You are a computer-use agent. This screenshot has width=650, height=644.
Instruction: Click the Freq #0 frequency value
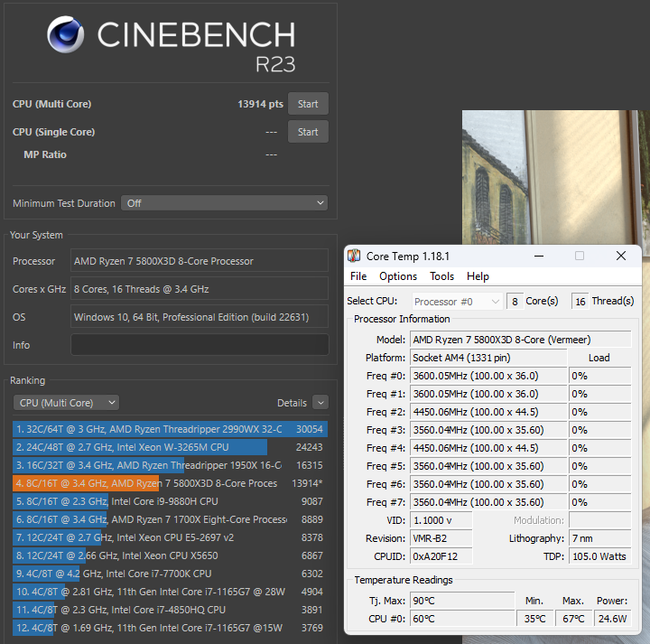(487, 376)
